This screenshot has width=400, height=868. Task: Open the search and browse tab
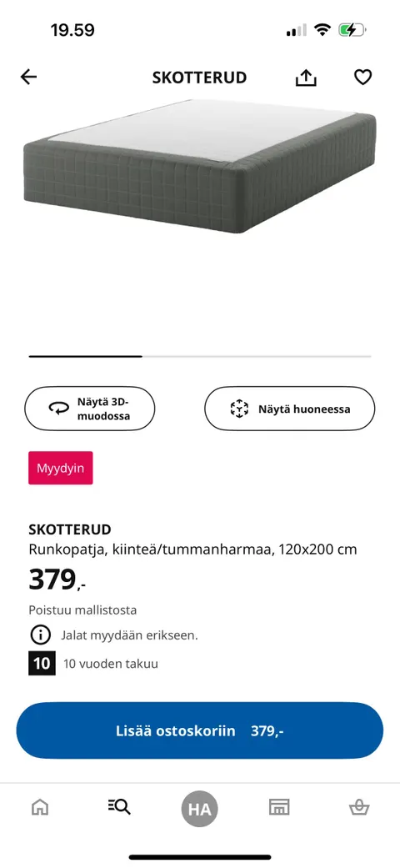click(119, 807)
